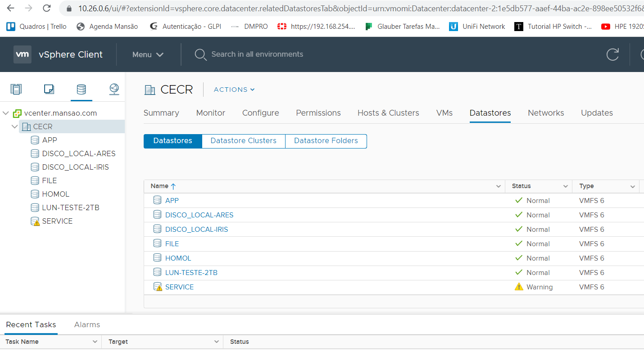Screen dimensions: 644x356
Task: Show the Datastore Folders view
Action: 326,141
